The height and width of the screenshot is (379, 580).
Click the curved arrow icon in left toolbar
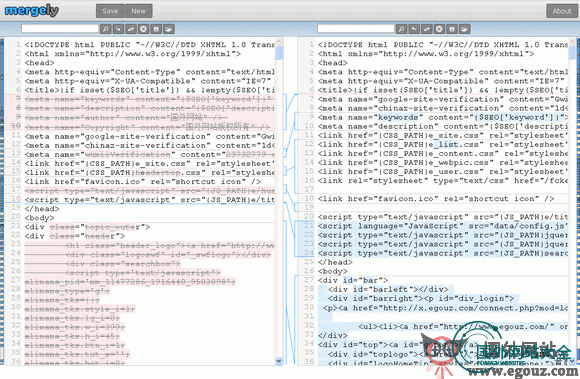118,29
